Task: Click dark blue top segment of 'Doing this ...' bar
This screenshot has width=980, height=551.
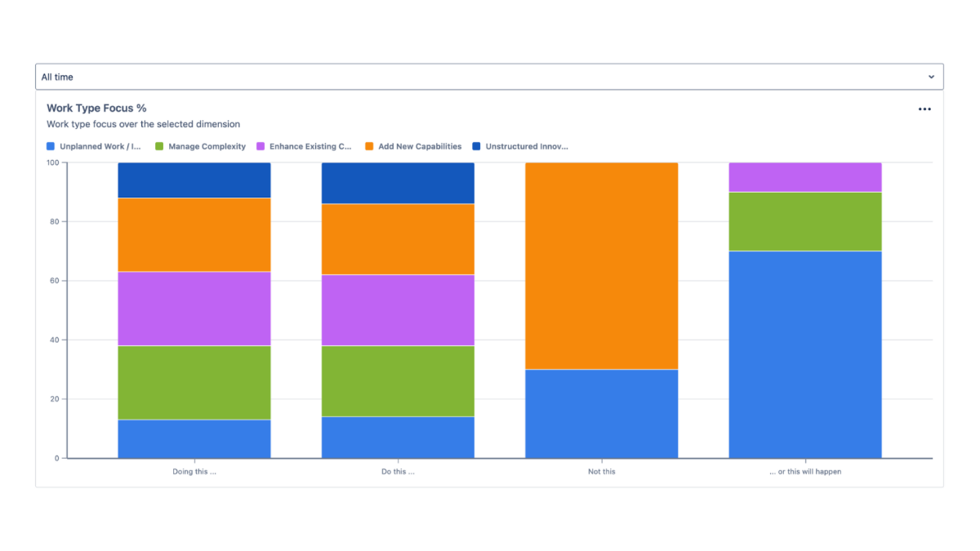Action: tap(194, 180)
